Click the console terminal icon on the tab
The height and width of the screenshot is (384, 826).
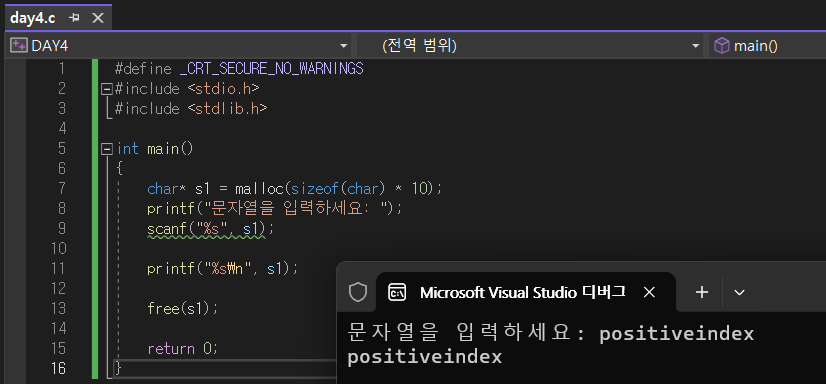[x=397, y=292]
